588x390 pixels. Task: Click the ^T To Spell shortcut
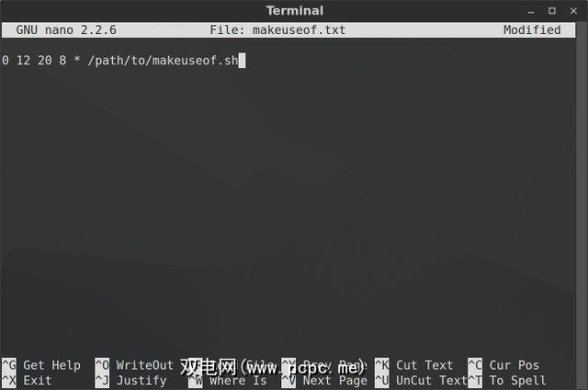(x=507, y=380)
